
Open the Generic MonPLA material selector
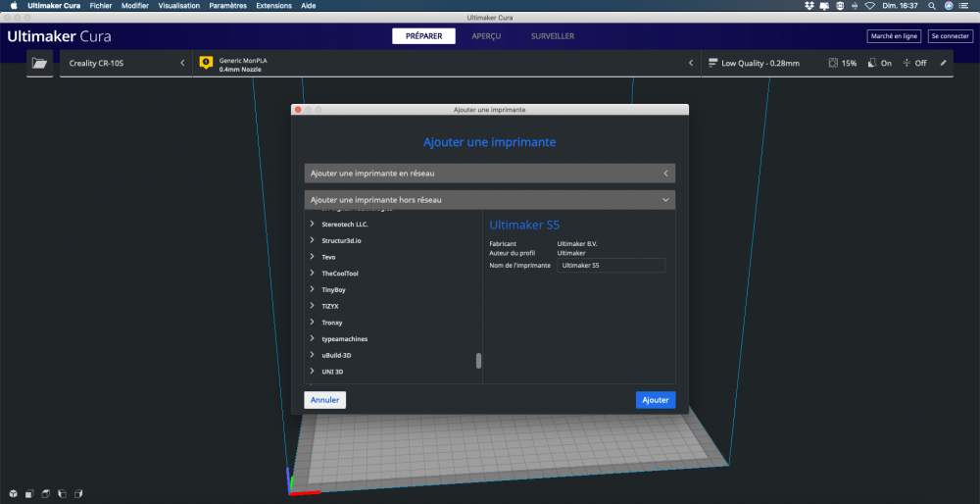[x=446, y=63]
